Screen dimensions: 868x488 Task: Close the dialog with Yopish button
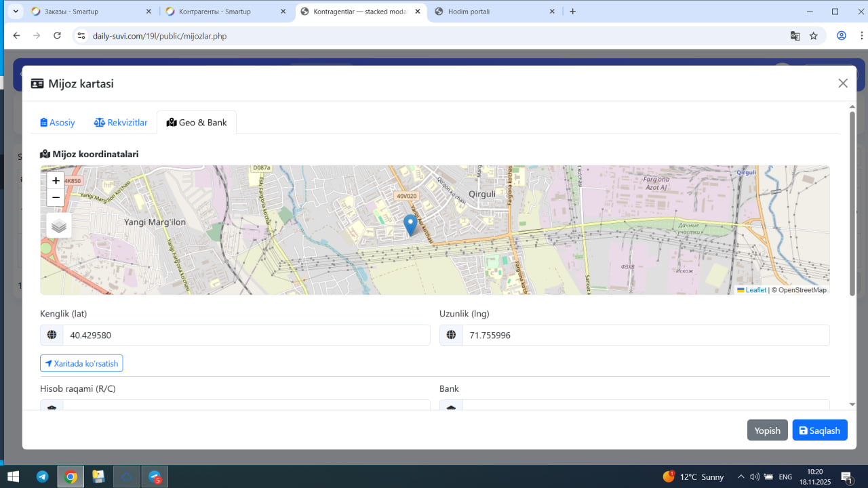[767, 430]
